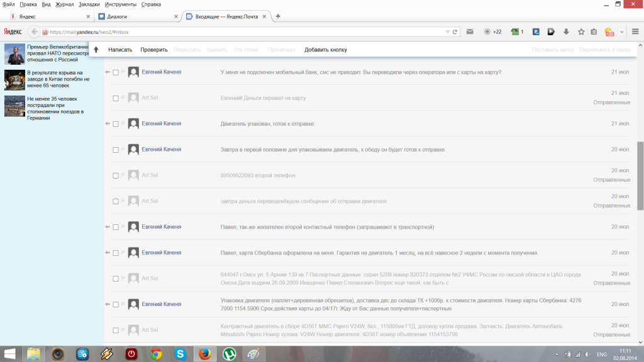This screenshot has height=362, width=644.
Task: Select checkbox for 'Двигатель упакован' message
Action: tap(116, 124)
